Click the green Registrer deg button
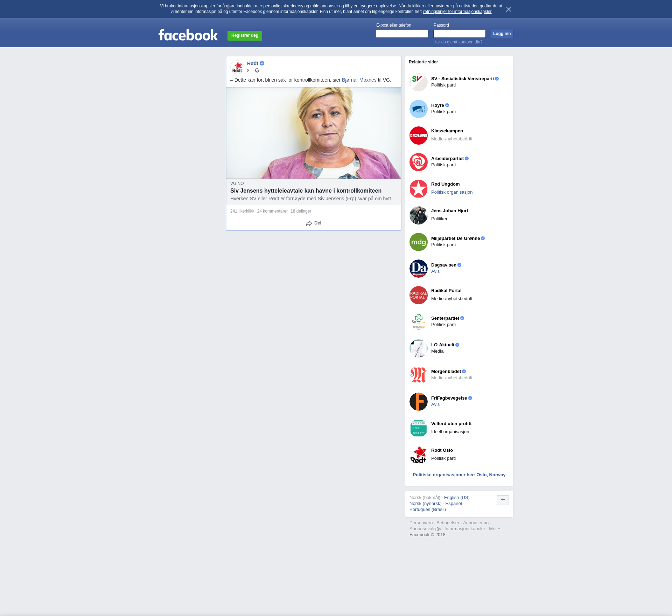The height and width of the screenshot is (616, 672). (245, 35)
